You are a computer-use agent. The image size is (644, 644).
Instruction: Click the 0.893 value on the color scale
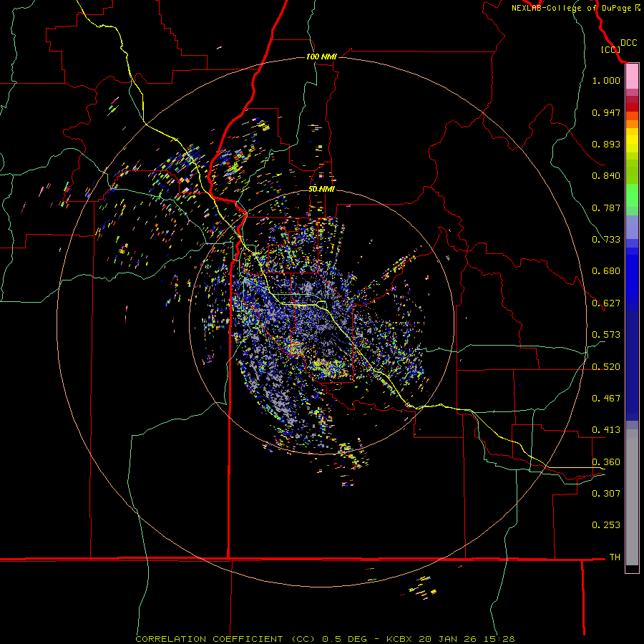click(x=606, y=144)
